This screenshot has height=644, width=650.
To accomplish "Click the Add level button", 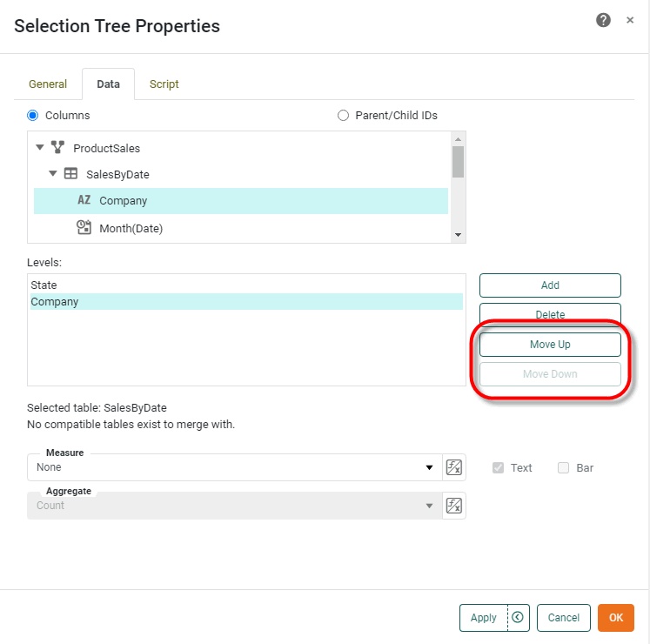I will click(550, 285).
